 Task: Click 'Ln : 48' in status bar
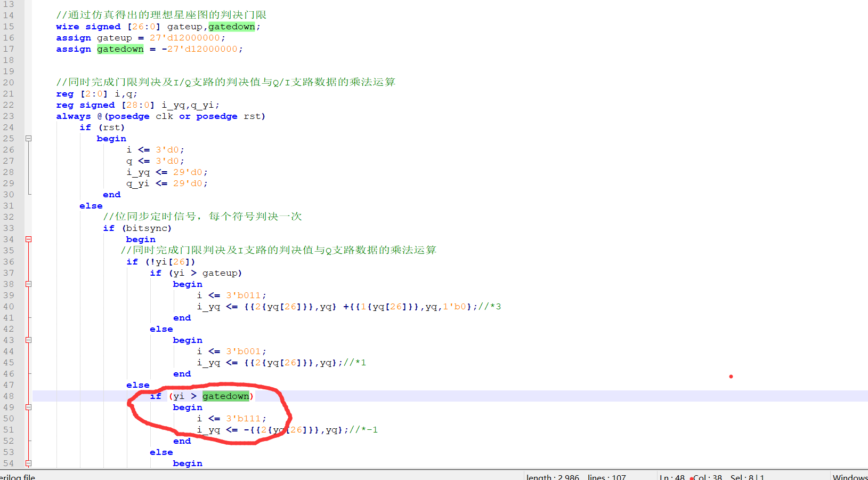pyautogui.click(x=672, y=477)
